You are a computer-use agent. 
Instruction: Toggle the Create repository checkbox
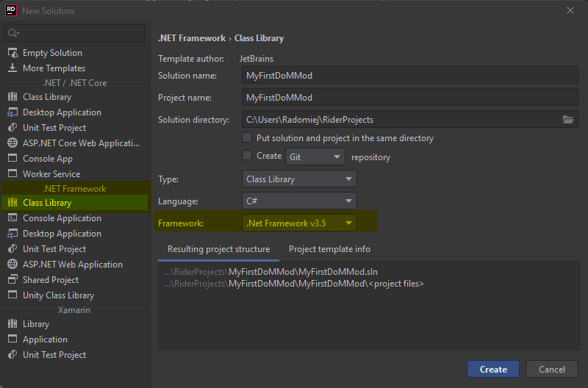247,156
